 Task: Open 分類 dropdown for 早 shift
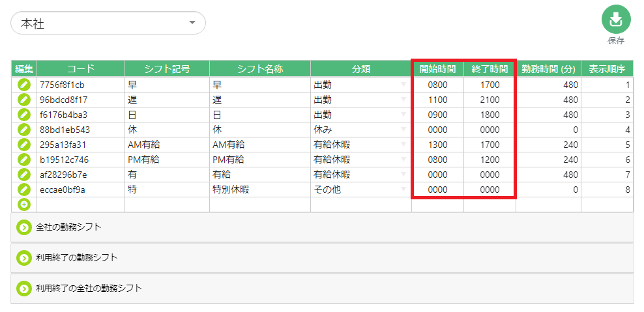[360, 85]
